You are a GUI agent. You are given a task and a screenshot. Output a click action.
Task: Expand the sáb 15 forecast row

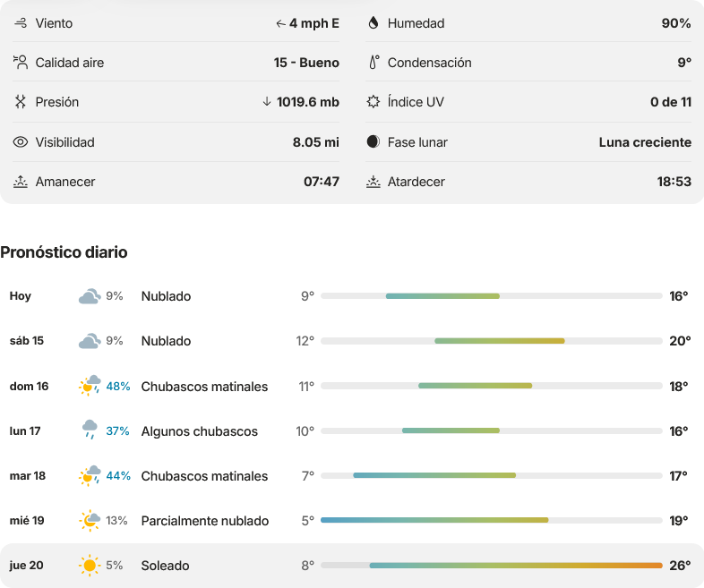click(352, 341)
